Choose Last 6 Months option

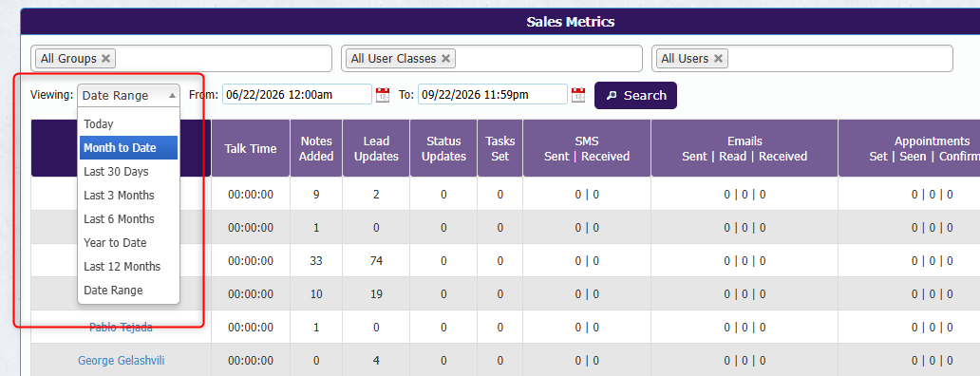[x=129, y=219]
